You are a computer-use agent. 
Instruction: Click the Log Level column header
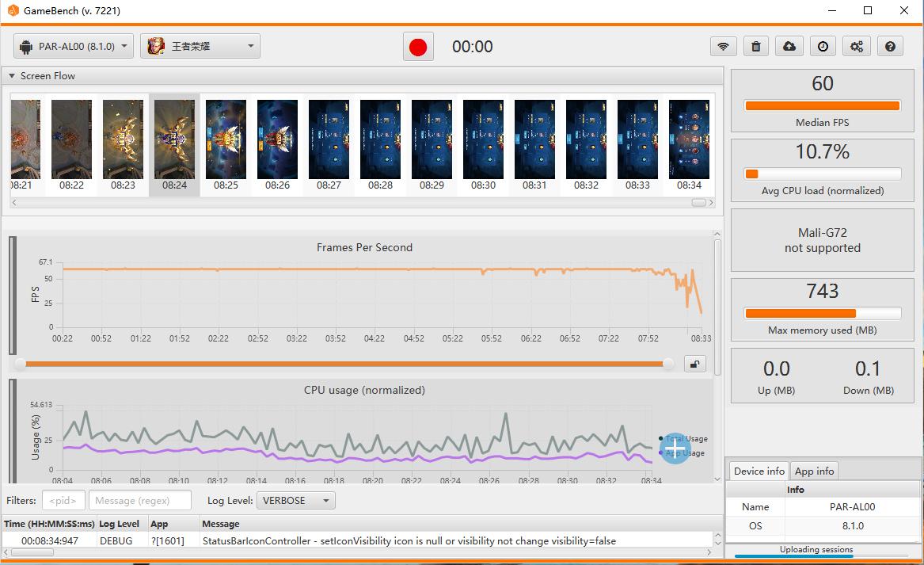[119, 524]
